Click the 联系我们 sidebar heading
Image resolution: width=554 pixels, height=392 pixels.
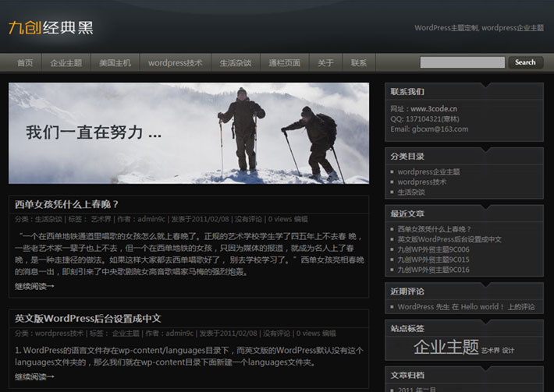[x=407, y=92]
